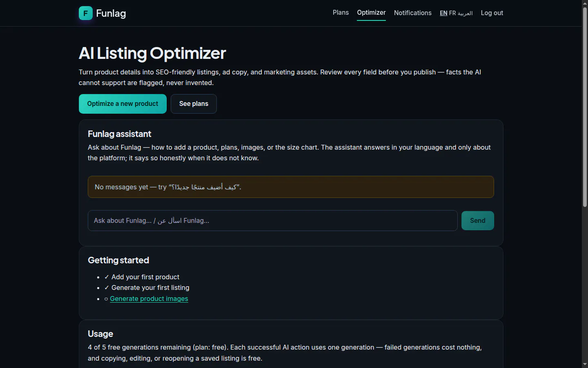Click Optimize a new product button
Viewport: 588px width, 368px height.
coord(122,104)
